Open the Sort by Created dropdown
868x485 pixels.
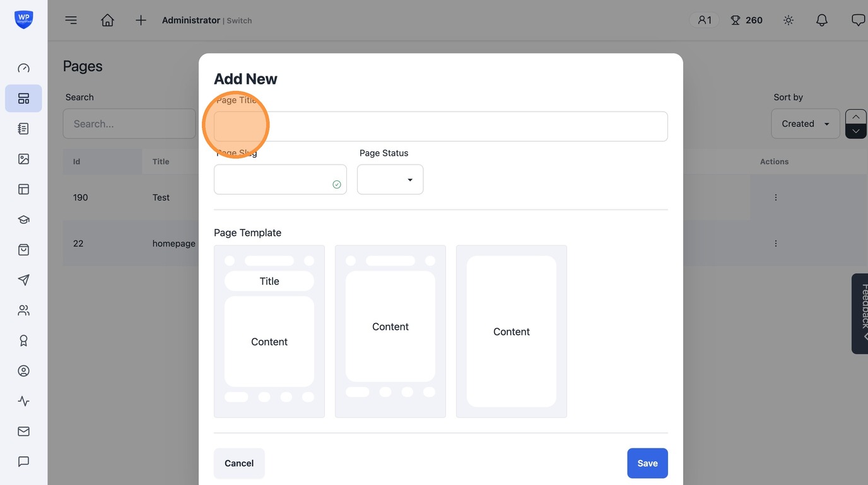click(x=806, y=124)
